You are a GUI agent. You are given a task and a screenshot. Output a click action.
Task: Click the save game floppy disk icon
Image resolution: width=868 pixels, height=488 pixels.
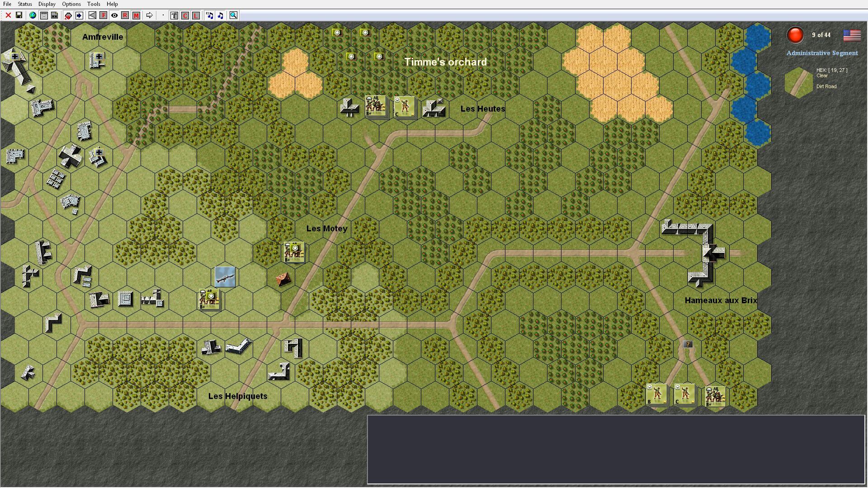tap(19, 15)
